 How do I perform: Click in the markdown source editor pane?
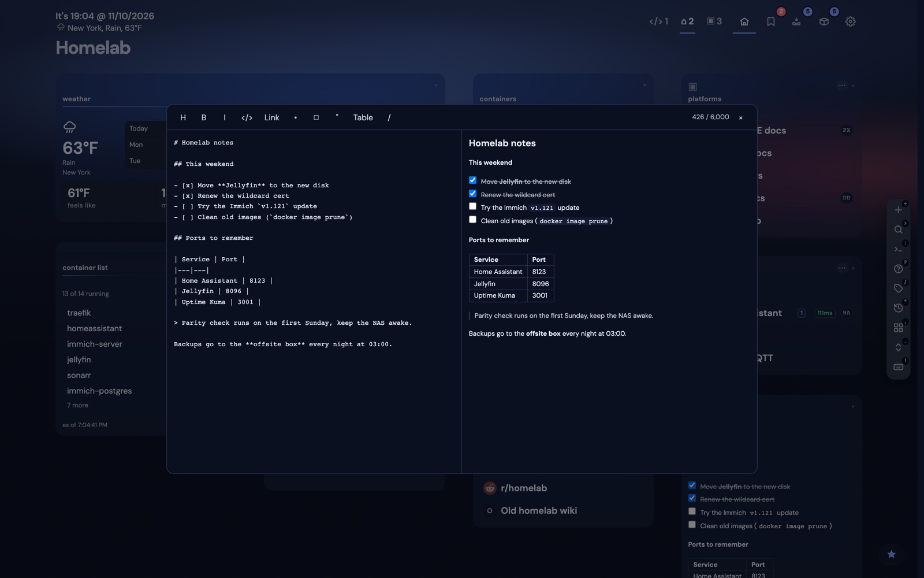(x=314, y=301)
